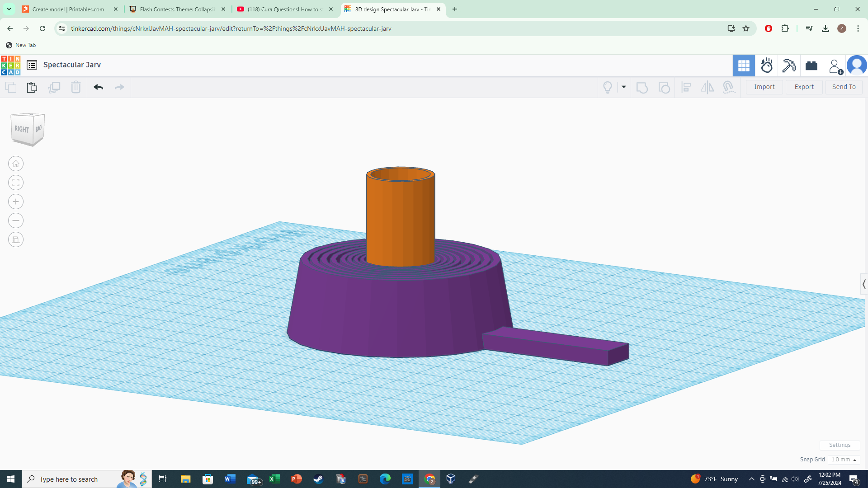
Task: Open tab search dropdown arrow
Action: tap(9, 9)
